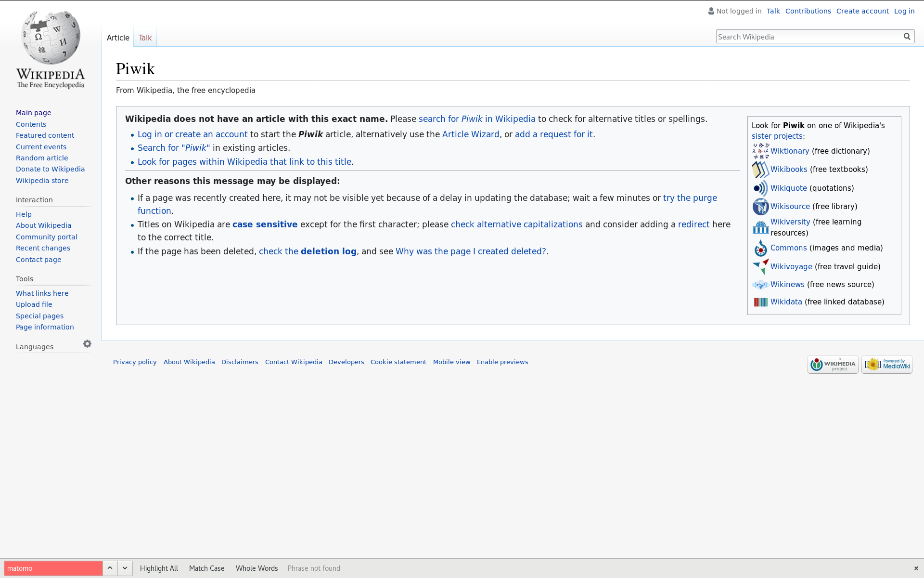
Task: Click the Wikivoyage logo icon
Action: coord(760,267)
